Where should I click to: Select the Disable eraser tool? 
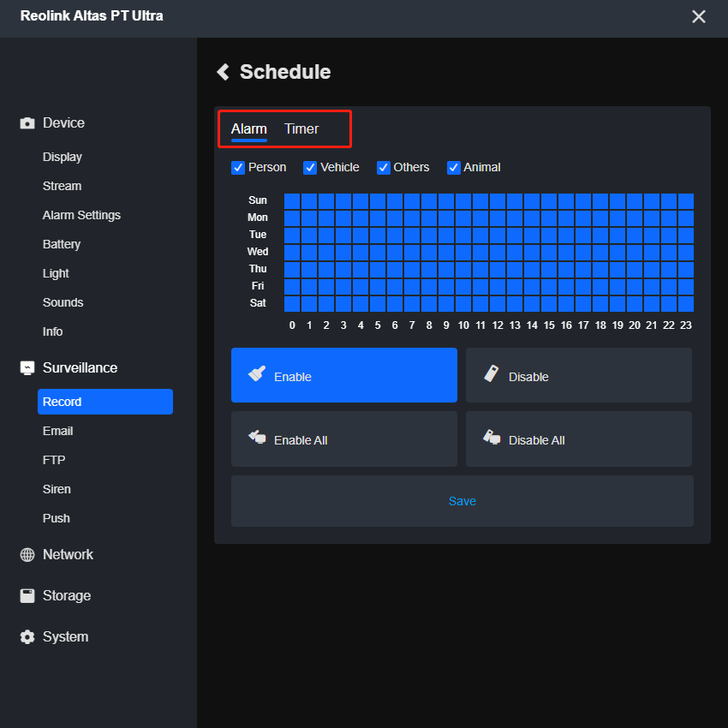pos(578,375)
